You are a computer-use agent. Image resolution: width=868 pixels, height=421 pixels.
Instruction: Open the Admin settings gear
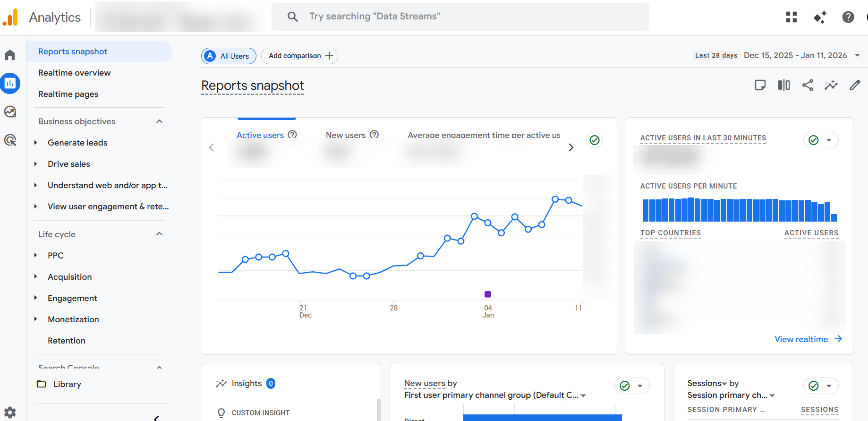(10, 412)
